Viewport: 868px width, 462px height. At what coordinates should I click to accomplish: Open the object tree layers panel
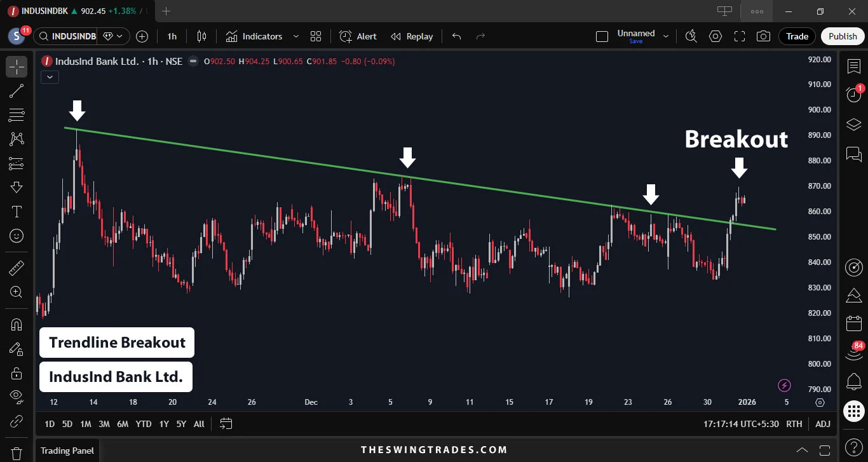(x=854, y=125)
